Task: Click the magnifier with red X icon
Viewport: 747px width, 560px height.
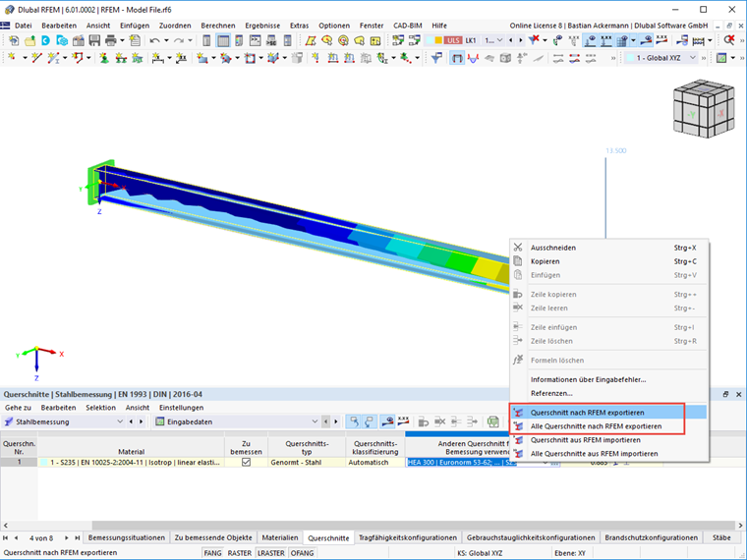Action: pyautogui.click(x=729, y=40)
